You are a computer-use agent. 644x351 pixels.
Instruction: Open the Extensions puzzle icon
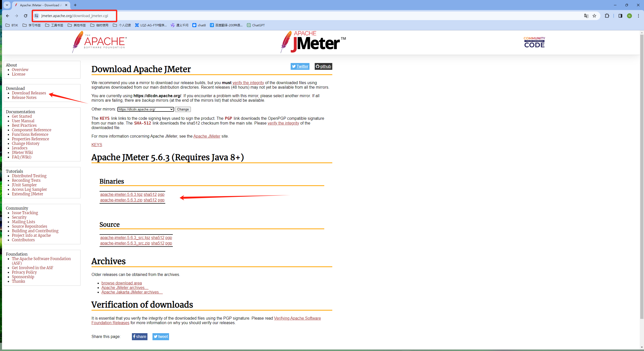pos(607,16)
